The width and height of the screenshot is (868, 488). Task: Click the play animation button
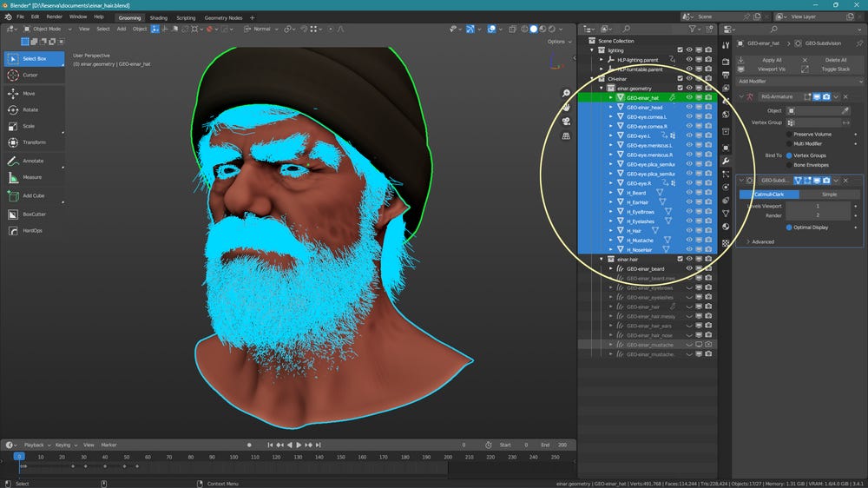tap(299, 445)
